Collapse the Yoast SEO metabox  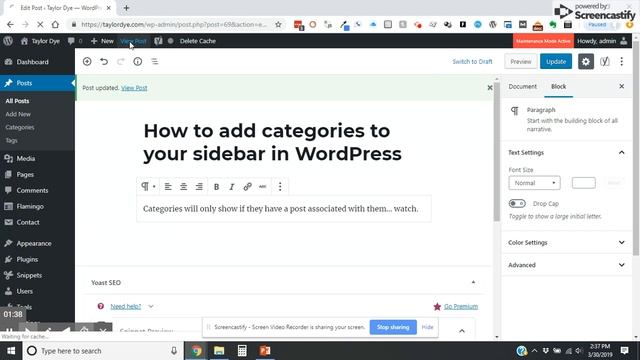473,282
